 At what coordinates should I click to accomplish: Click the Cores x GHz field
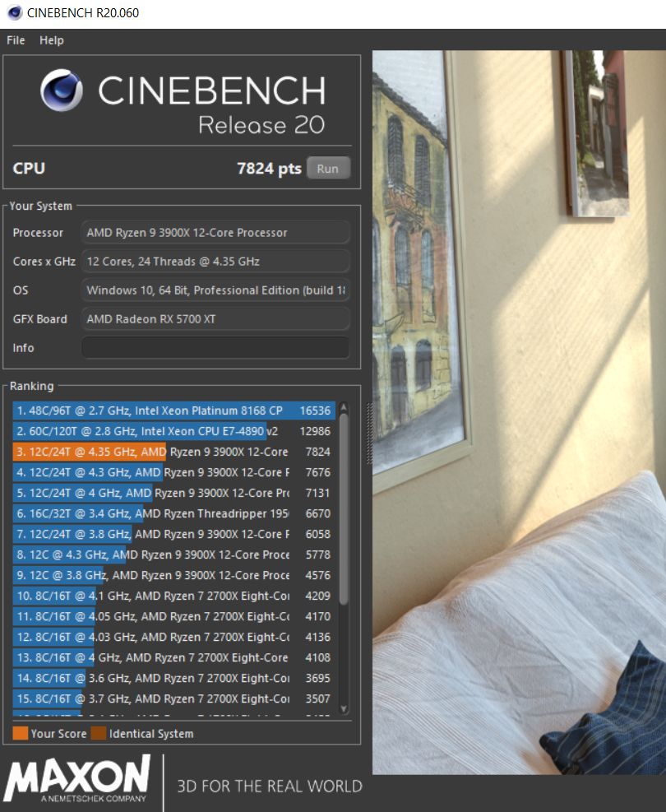(215, 262)
